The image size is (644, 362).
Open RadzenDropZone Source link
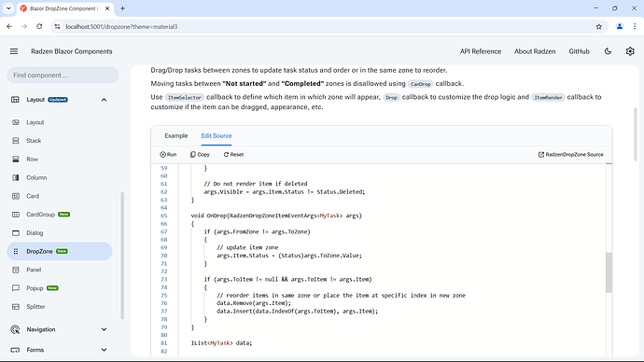[571, 154]
